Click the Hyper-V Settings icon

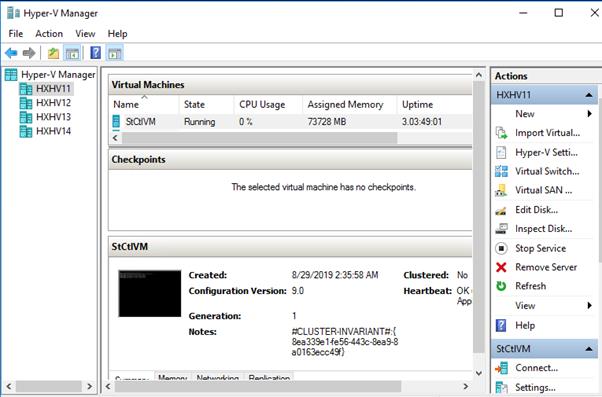(501, 152)
